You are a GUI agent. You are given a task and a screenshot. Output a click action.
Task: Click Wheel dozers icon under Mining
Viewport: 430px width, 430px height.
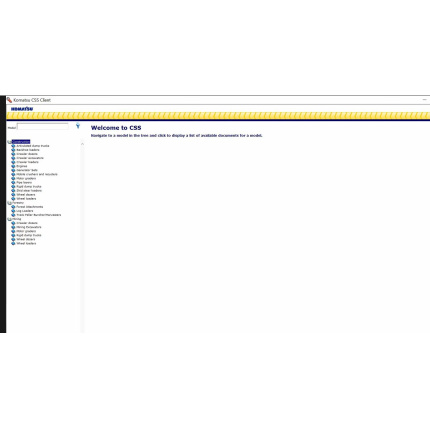(13, 239)
